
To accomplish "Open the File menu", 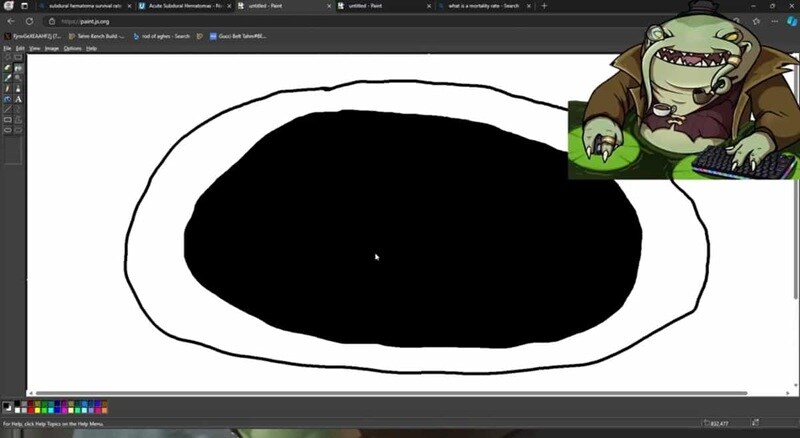I will 7,48.
